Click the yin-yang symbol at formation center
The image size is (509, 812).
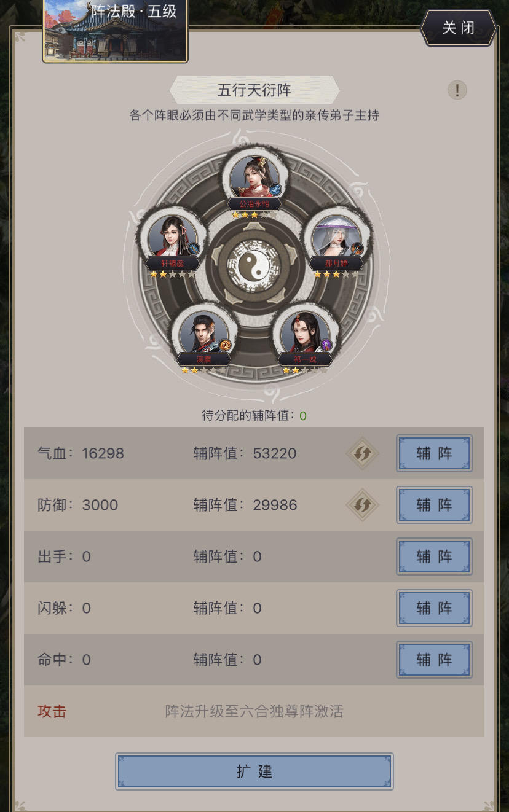click(254, 267)
